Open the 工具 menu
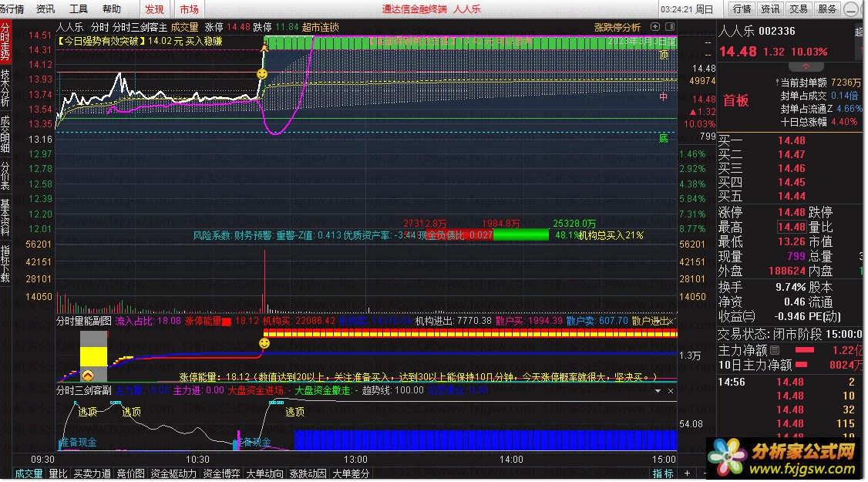Screen dimensions: 868x482 (x=79, y=8)
